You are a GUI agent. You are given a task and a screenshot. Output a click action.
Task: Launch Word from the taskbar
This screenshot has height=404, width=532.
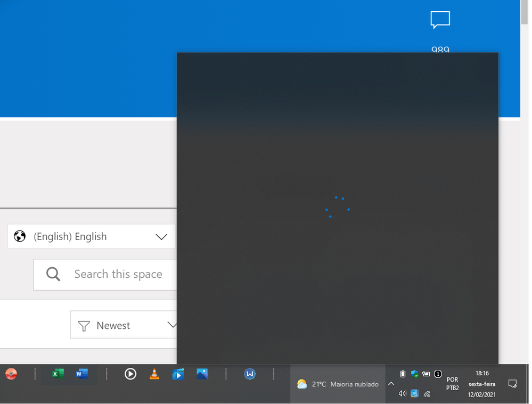pos(82,374)
